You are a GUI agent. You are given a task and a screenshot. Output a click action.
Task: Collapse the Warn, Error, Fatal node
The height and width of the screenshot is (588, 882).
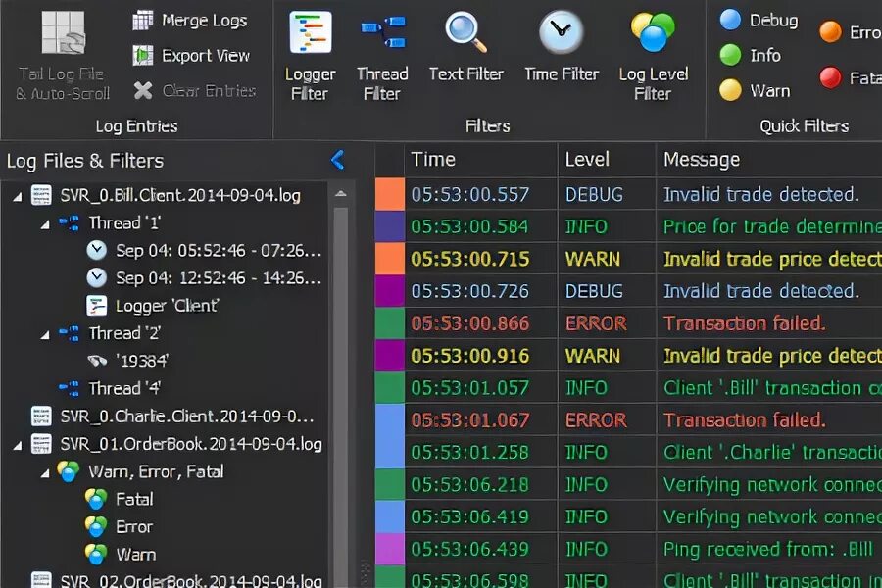(x=45, y=473)
